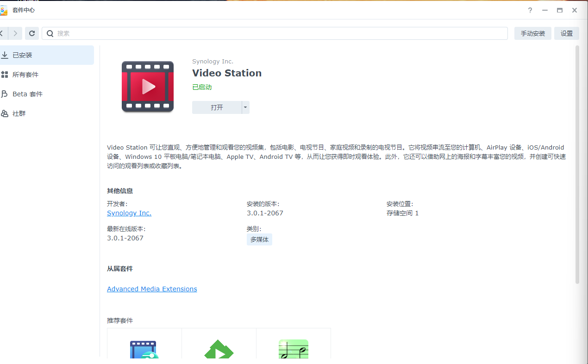Click the 从属套件 heading

(x=120, y=269)
